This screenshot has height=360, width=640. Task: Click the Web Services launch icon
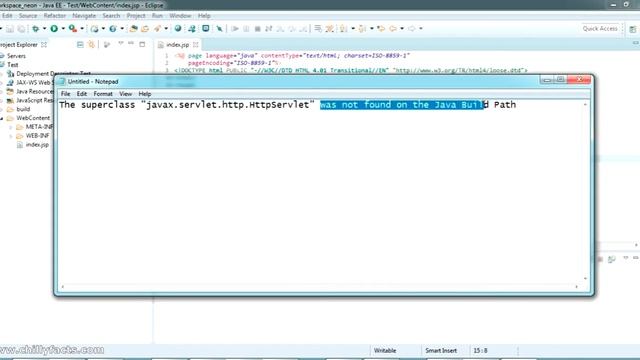click(x=191, y=29)
